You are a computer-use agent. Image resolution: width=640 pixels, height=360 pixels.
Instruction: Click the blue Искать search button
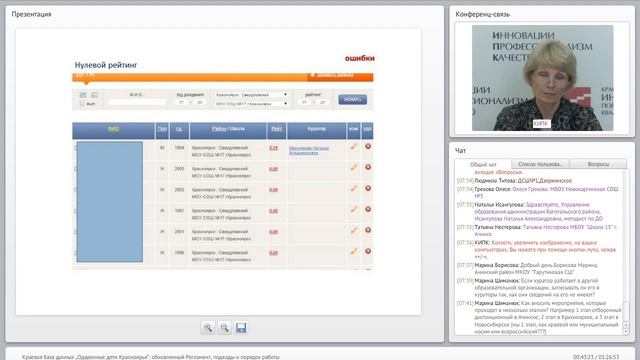pyautogui.click(x=353, y=99)
